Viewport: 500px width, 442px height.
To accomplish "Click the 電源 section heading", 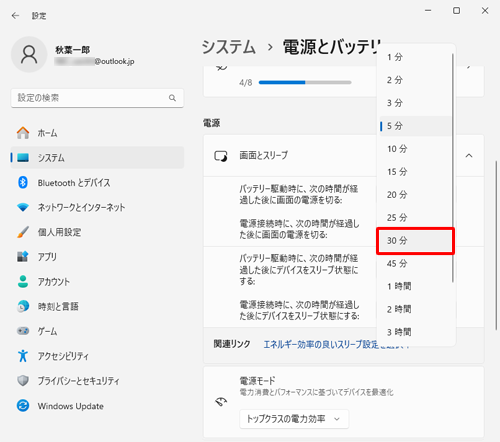I will [x=212, y=123].
